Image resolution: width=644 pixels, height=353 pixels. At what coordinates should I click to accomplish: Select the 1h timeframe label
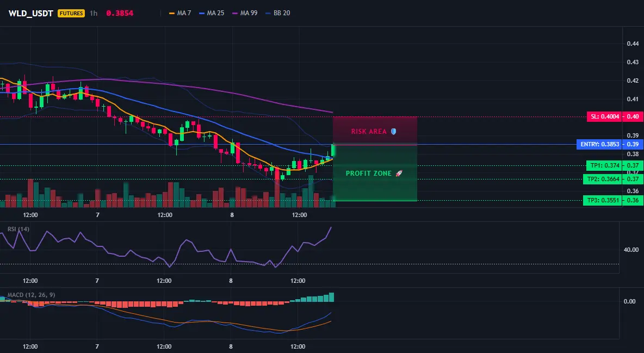pos(94,13)
